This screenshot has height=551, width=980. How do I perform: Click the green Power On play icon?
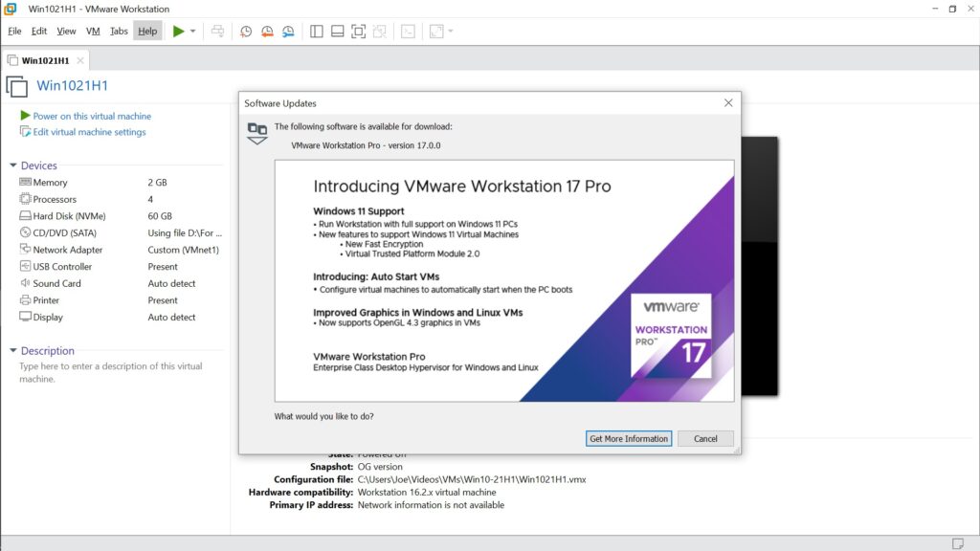click(178, 31)
